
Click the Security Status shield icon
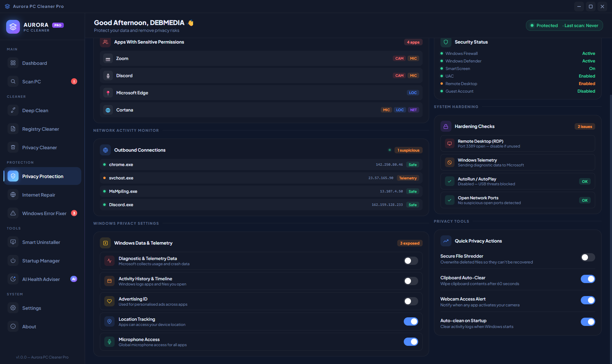[446, 42]
